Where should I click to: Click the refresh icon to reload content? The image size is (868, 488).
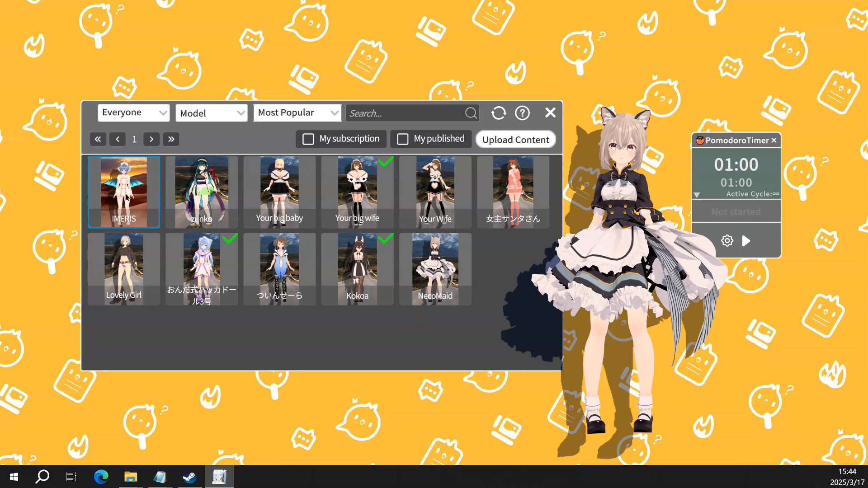[x=499, y=113]
